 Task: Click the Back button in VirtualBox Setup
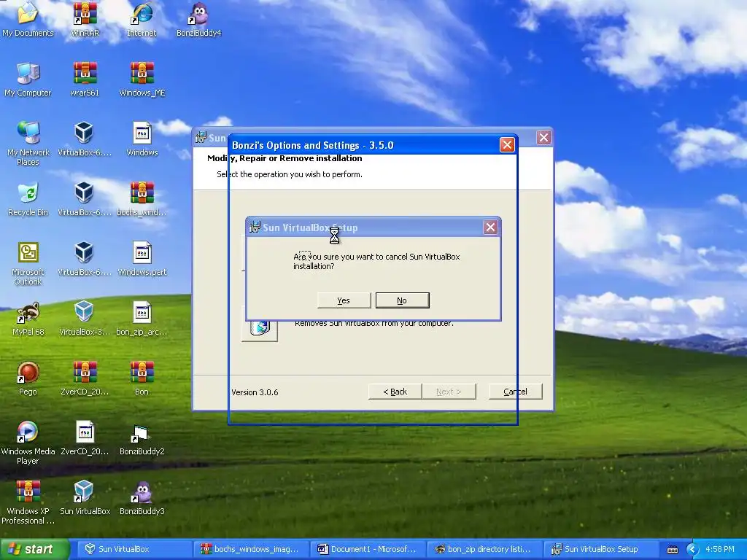tap(395, 392)
